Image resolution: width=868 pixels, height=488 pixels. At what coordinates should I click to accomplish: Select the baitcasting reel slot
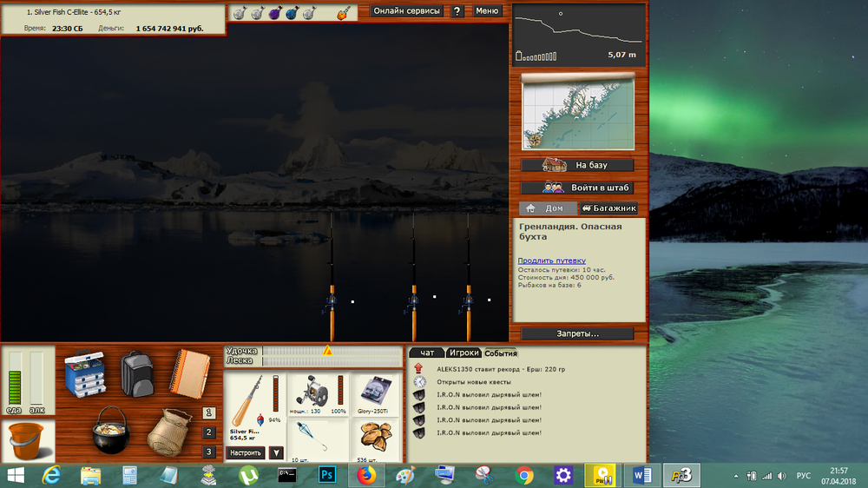[319, 394]
